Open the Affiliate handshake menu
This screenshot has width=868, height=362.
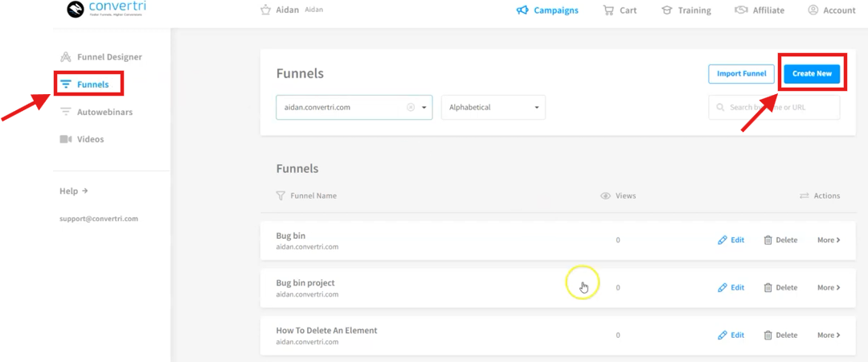coord(741,10)
